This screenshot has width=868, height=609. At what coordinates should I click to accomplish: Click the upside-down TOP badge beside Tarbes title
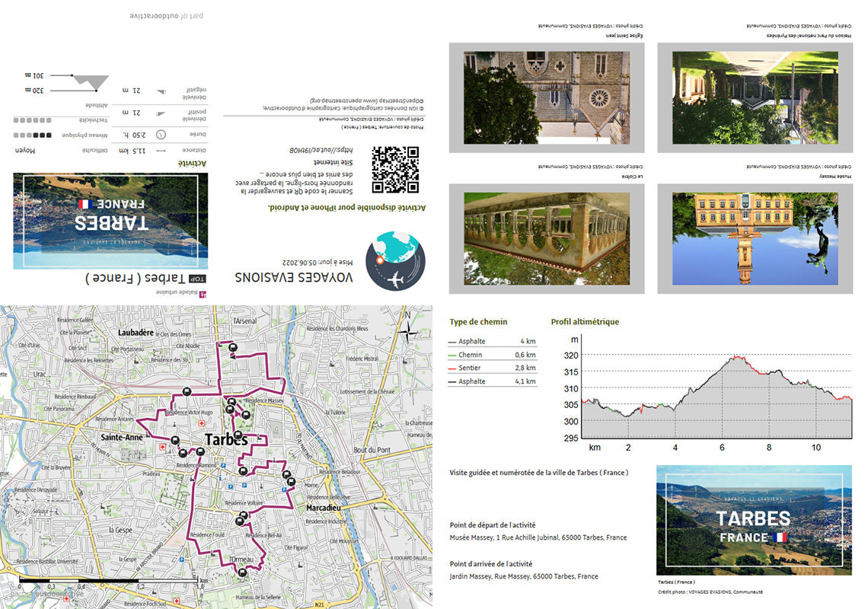pos(198,279)
